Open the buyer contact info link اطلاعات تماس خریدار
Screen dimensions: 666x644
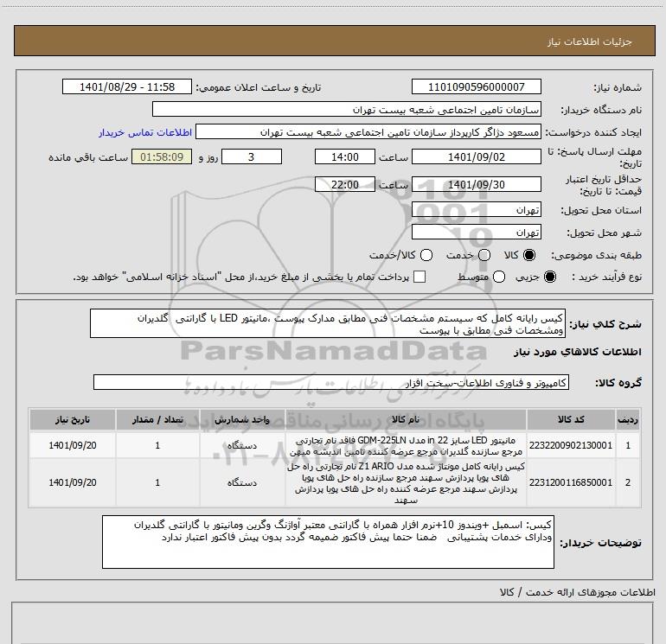click(145, 132)
